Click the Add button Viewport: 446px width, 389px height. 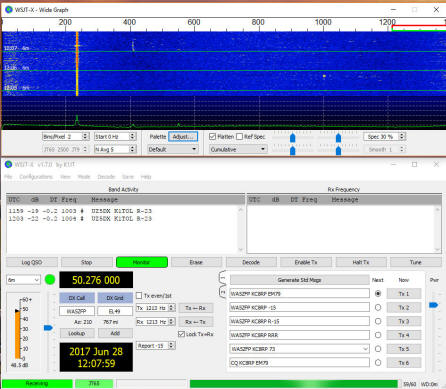(x=115, y=333)
